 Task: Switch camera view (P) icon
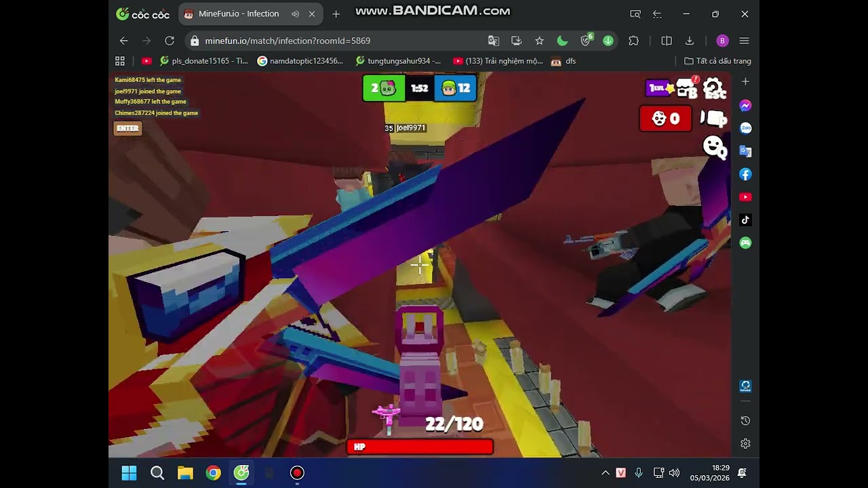click(x=713, y=119)
